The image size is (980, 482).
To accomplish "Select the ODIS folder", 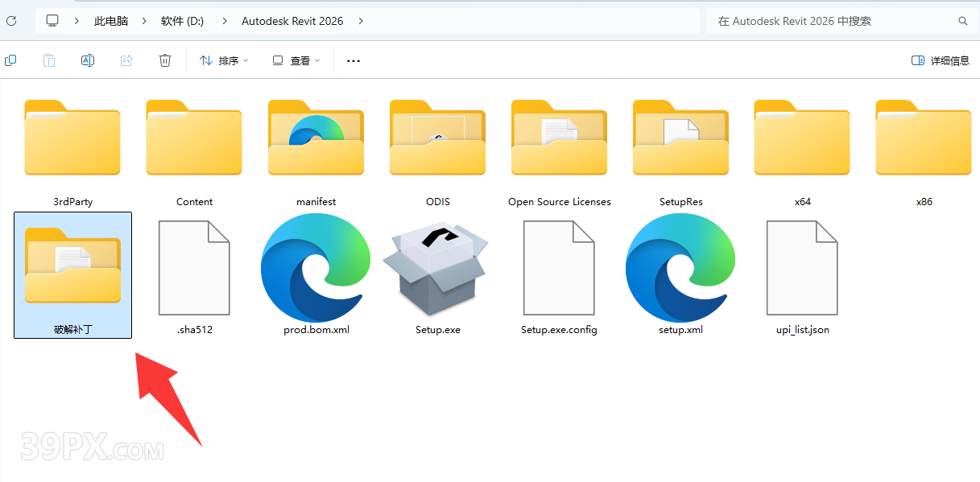I will pyautogui.click(x=437, y=153).
